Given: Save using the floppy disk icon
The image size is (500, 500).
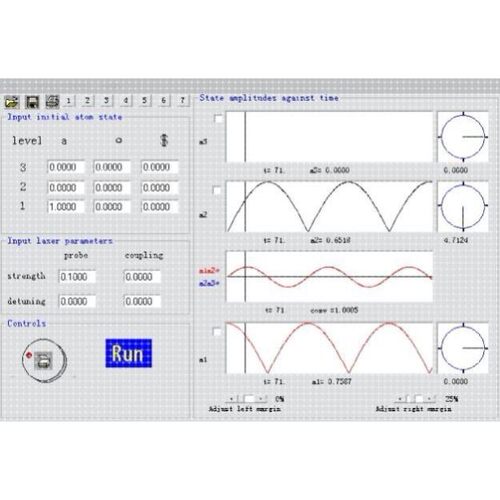Looking at the screenshot, I should point(32,102).
